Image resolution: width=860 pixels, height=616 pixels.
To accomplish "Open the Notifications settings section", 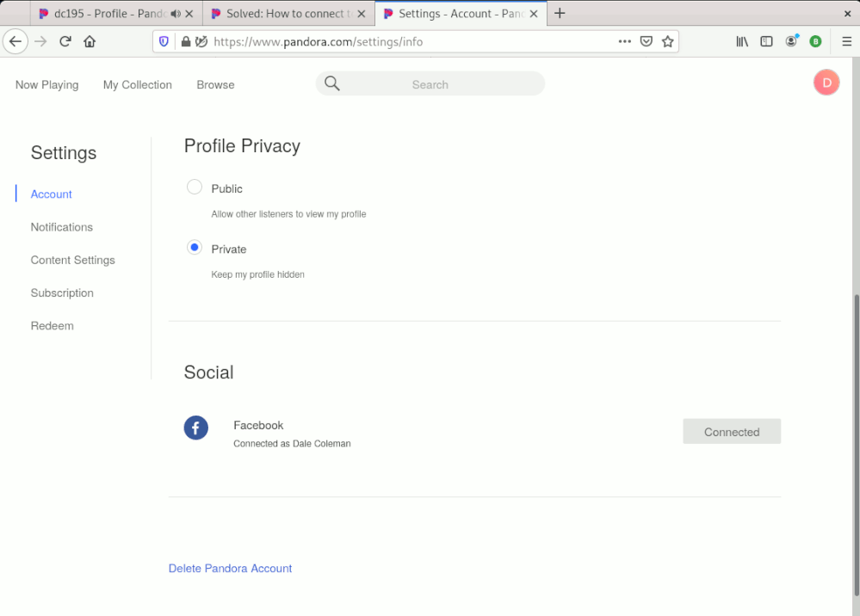I will click(61, 226).
